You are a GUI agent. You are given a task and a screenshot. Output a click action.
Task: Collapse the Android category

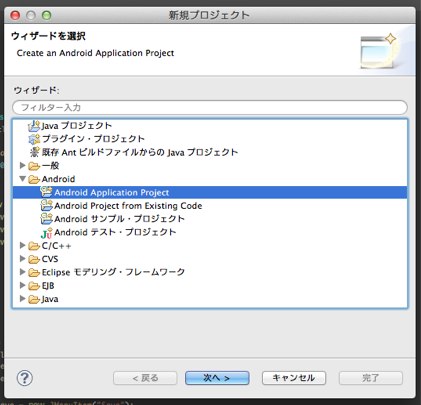(x=23, y=179)
